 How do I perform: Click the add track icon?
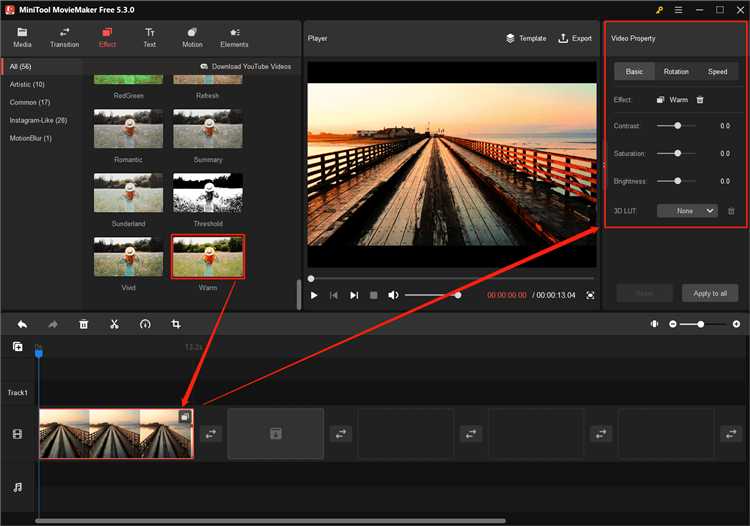(17, 346)
